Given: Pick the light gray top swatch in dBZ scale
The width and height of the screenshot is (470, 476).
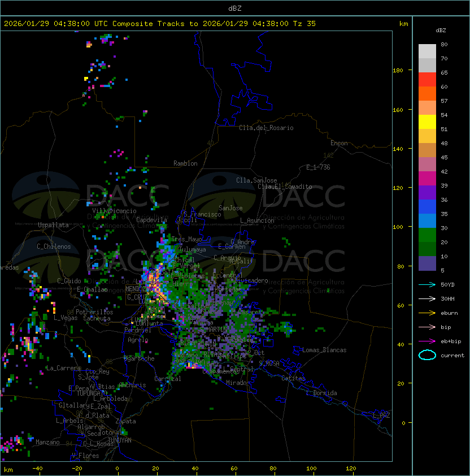Looking at the screenshot, I should [x=427, y=51].
